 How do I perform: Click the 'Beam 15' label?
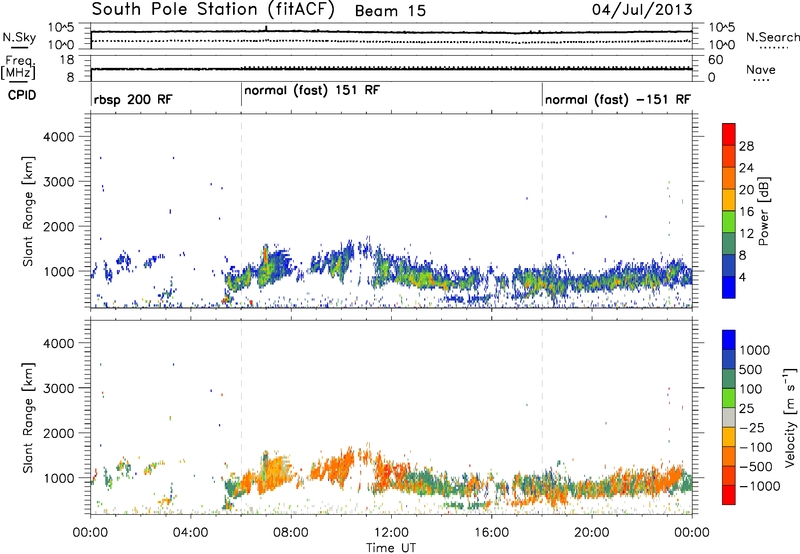390,11
